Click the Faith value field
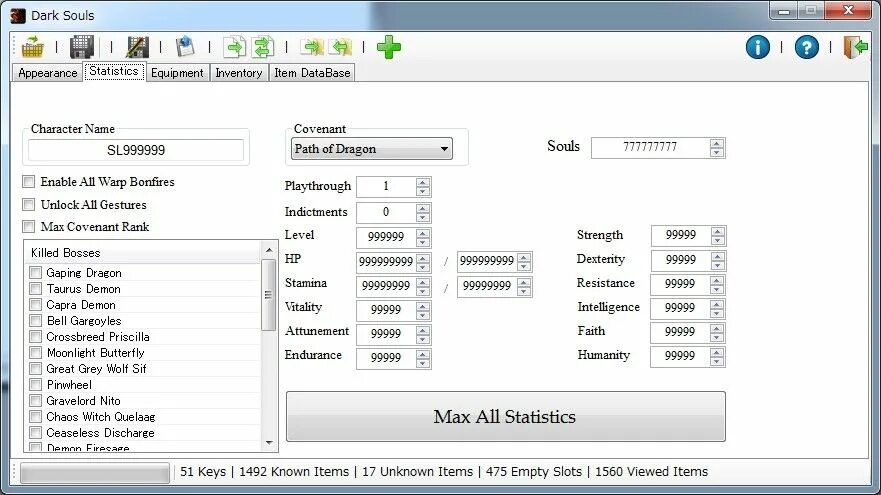Screen dimensions: 881x495 pyautogui.click(x=680, y=332)
